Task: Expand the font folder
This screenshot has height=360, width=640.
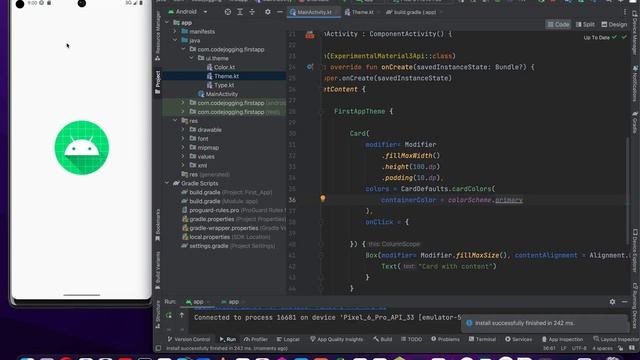Action: click(x=183, y=139)
